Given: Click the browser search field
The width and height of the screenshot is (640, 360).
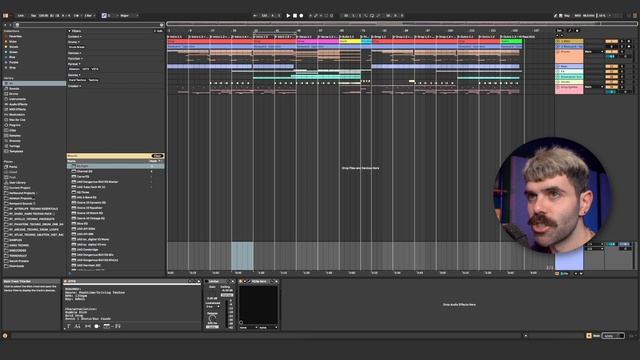Looking at the screenshot, I should tap(89, 25).
